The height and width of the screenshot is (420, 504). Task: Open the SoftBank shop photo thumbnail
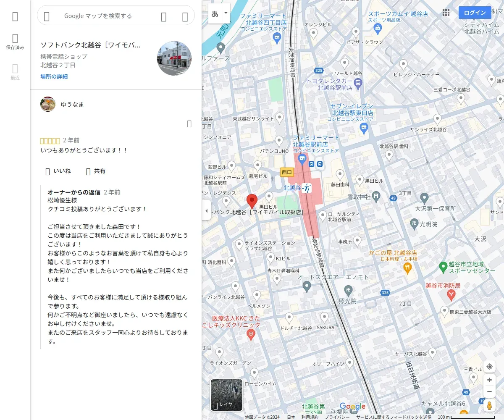(x=174, y=58)
